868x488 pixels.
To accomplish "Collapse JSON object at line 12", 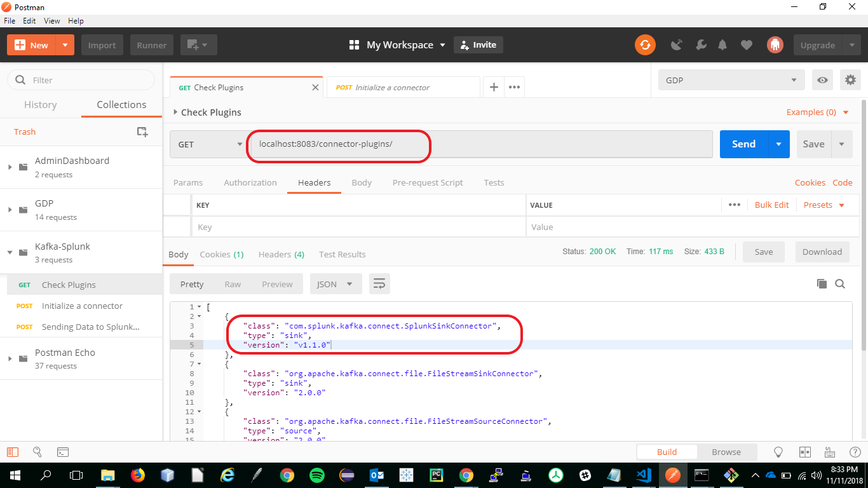I will (200, 412).
